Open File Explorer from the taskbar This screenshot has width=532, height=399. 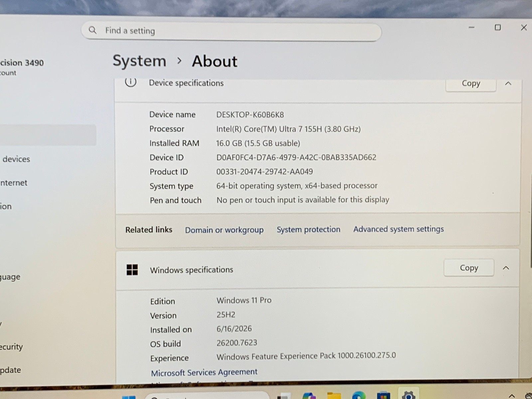pyautogui.click(x=334, y=396)
